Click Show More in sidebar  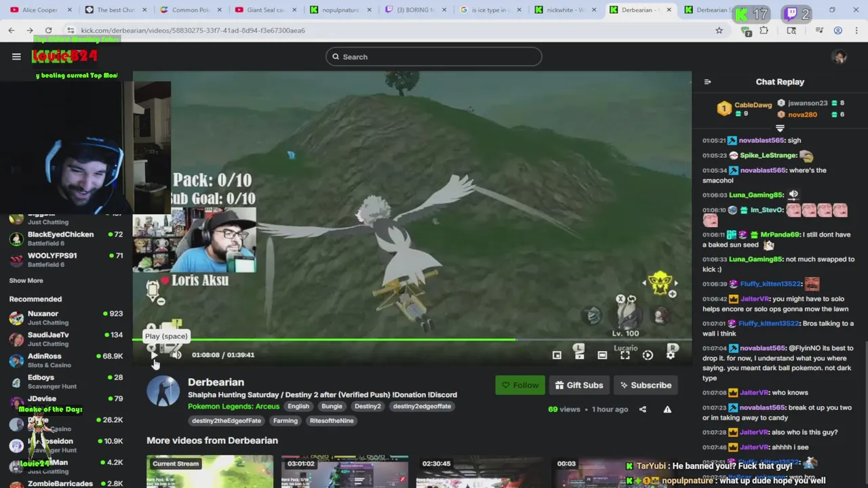point(26,281)
